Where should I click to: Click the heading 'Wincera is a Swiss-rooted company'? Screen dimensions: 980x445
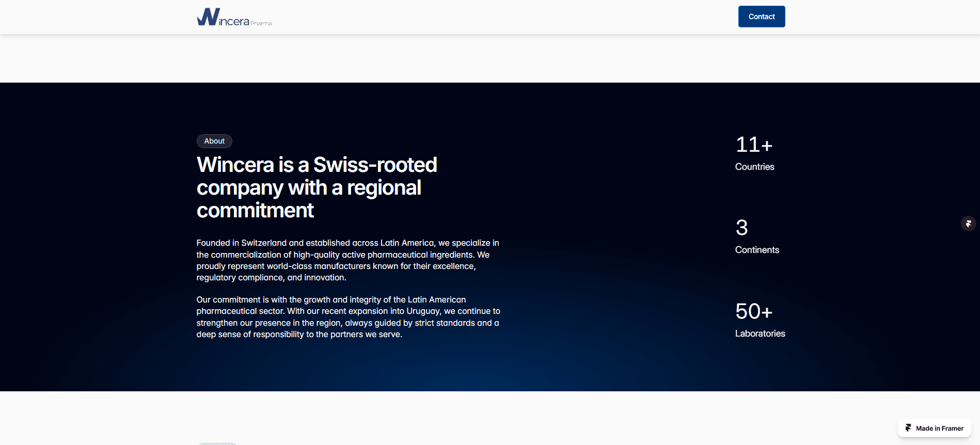pyautogui.click(x=317, y=187)
